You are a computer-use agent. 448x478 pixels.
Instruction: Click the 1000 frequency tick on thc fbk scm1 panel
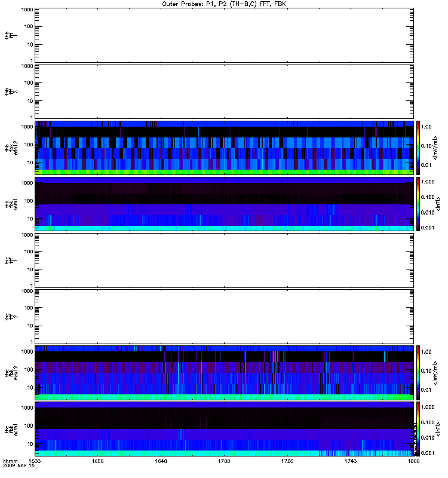27,408
